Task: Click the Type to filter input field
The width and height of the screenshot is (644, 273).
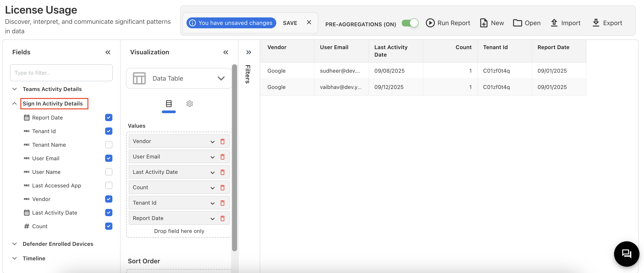Action: tap(61, 73)
